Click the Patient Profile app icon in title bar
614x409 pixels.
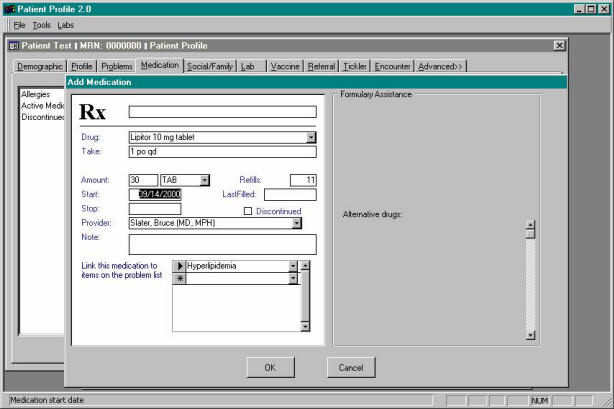tap(10, 8)
